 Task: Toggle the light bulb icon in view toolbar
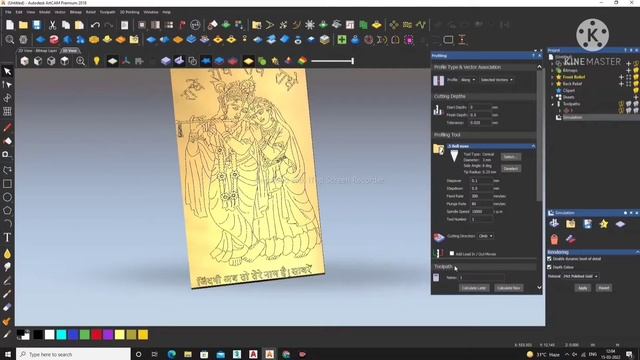pos(96,61)
